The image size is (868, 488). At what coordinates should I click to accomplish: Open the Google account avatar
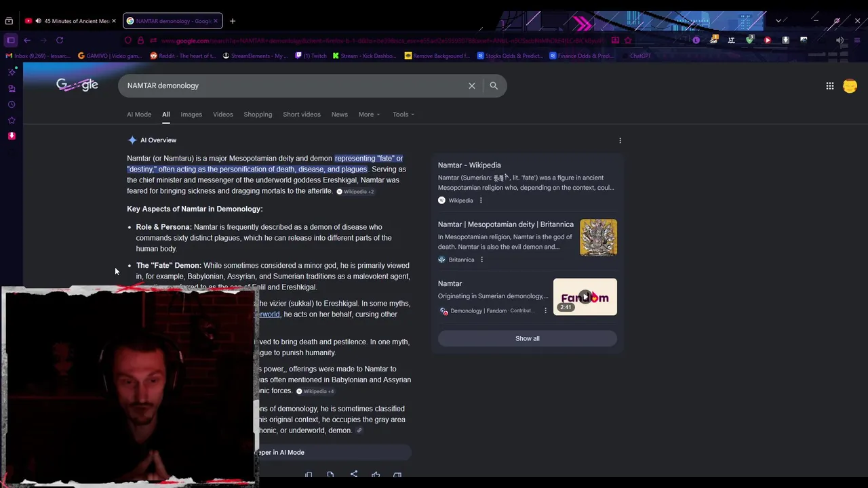(850, 86)
